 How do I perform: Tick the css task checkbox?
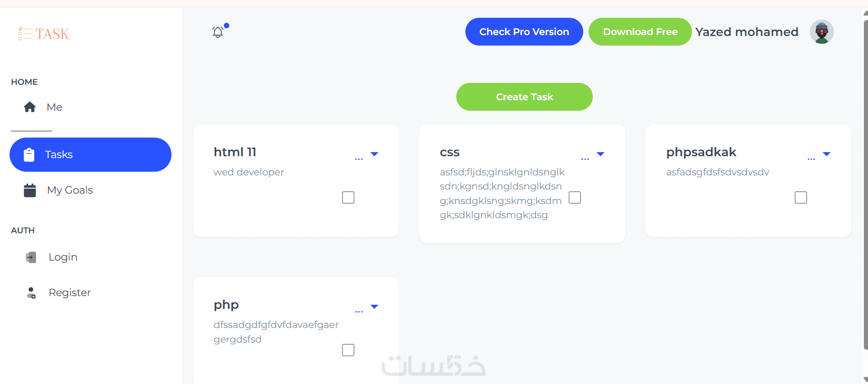click(x=575, y=198)
